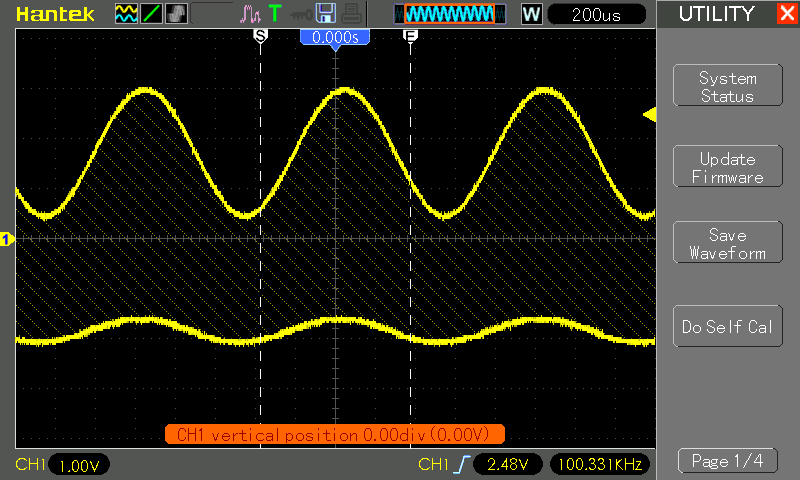Image resolution: width=800 pixels, height=480 pixels.
Task: Go to next menu via Page 1/4
Action: pyautogui.click(x=727, y=461)
